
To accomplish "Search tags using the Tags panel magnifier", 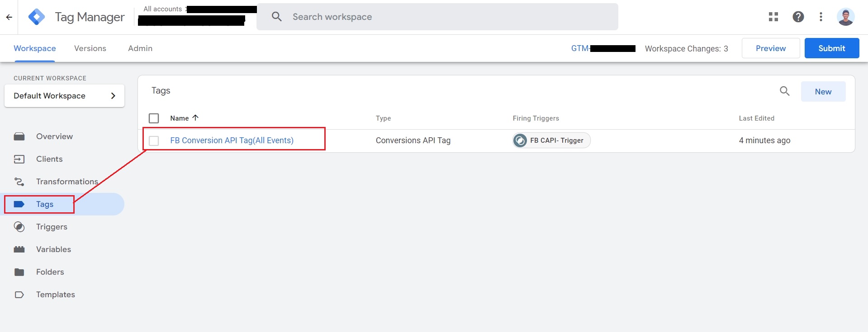I will tap(785, 91).
